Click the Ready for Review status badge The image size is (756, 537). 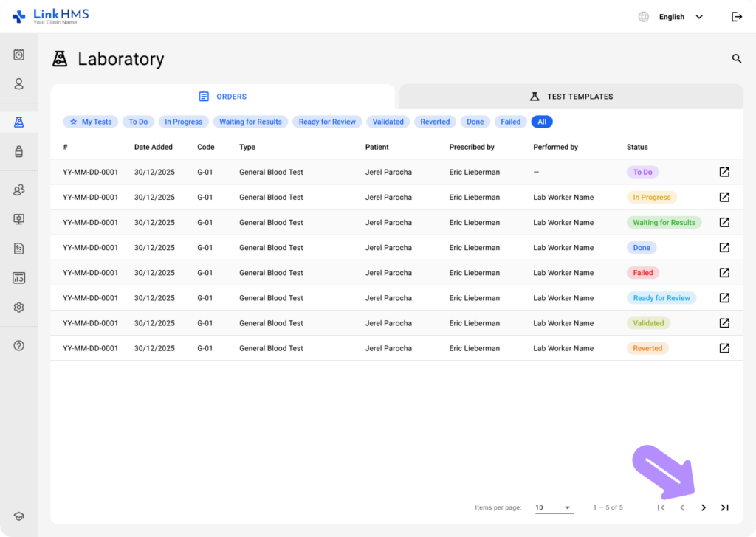tap(661, 298)
